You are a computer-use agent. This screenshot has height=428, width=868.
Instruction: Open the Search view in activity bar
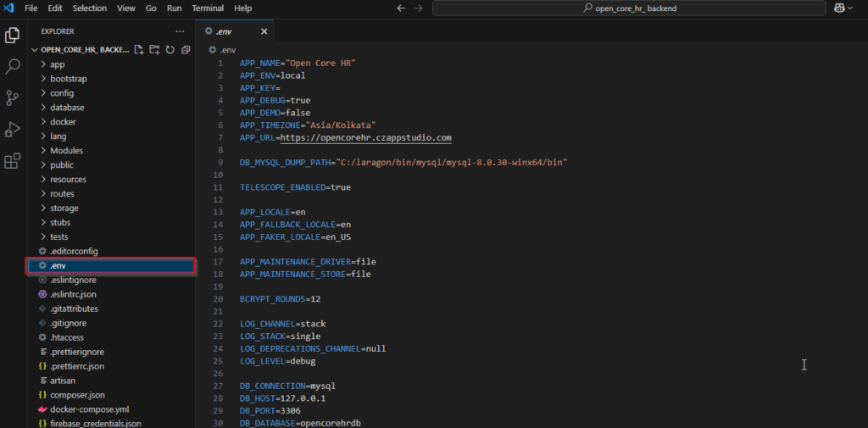tap(12, 67)
